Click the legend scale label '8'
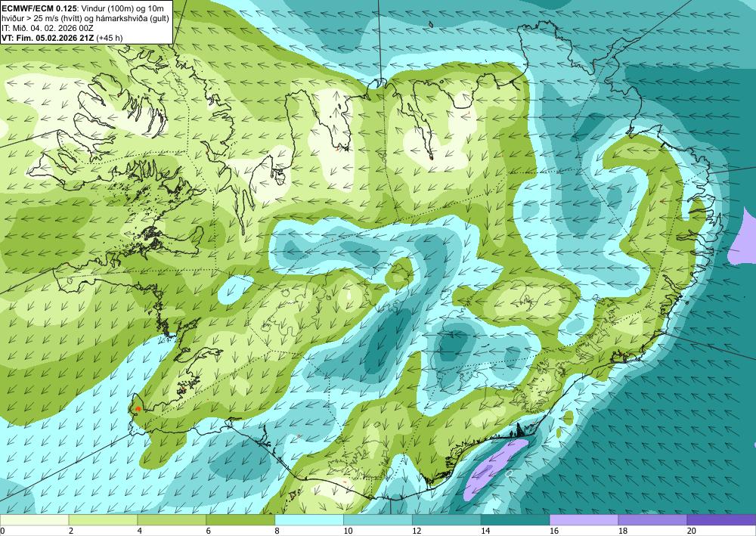Screen dimensions: 756x536 click(277, 531)
